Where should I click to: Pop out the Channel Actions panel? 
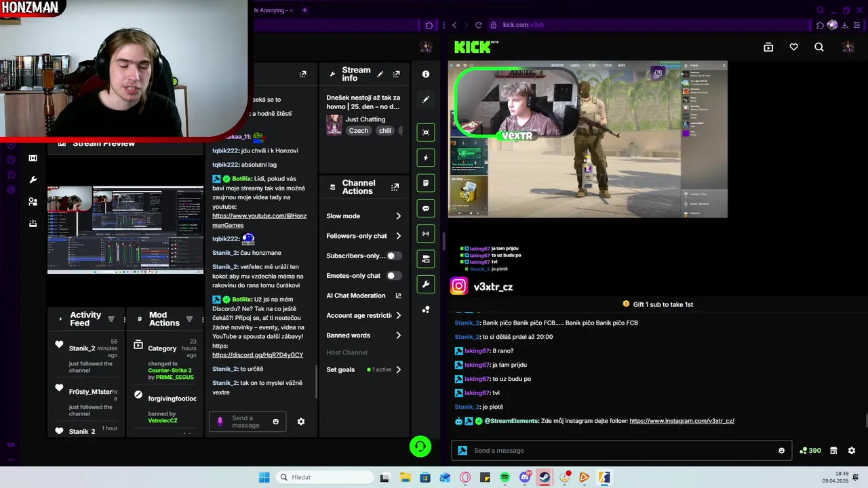pos(395,187)
